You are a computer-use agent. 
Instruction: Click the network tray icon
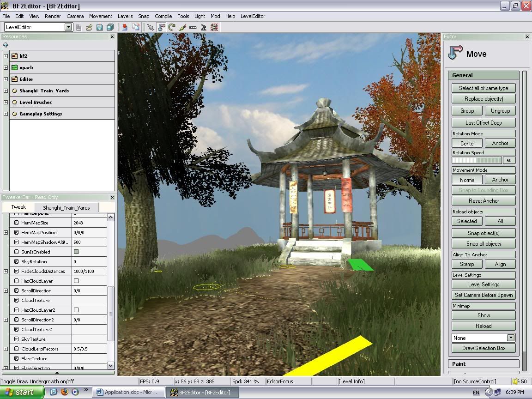(x=498, y=392)
